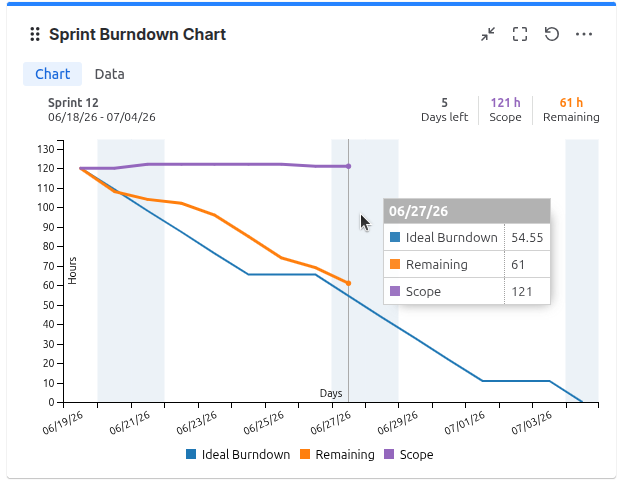This screenshot has height=482, width=623.
Task: Click the drag handle beside the Sprint Burndown Chart title
Action: tap(35, 34)
